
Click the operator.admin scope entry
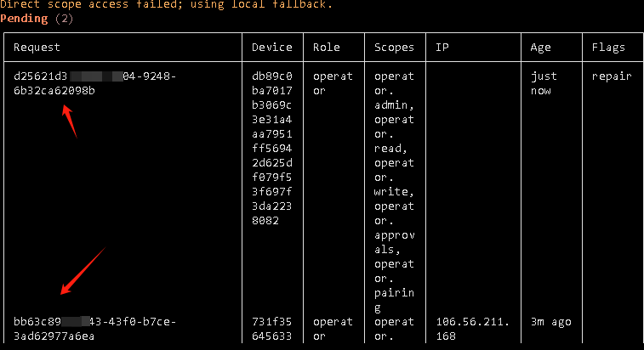394,90
